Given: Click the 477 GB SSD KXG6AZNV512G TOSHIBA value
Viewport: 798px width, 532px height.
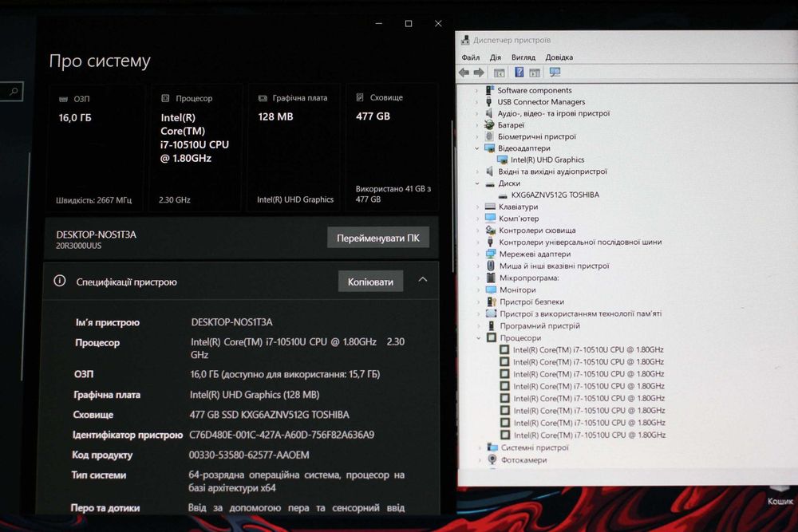Looking at the screenshot, I should pyautogui.click(x=269, y=415).
